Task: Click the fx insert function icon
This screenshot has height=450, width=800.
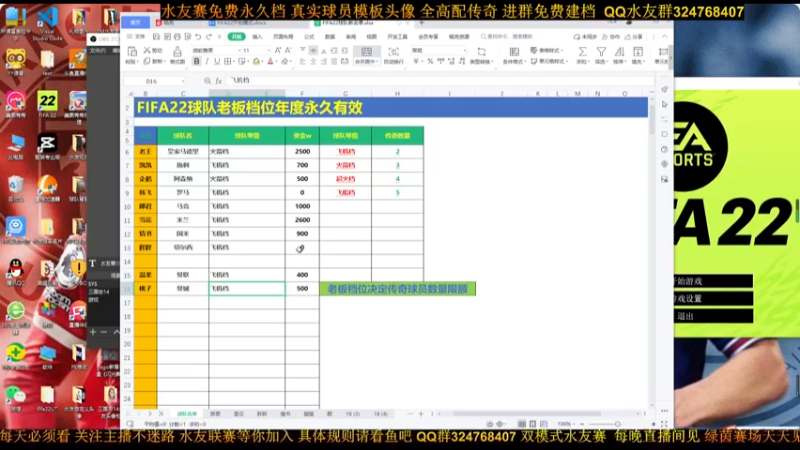Action: coord(218,81)
